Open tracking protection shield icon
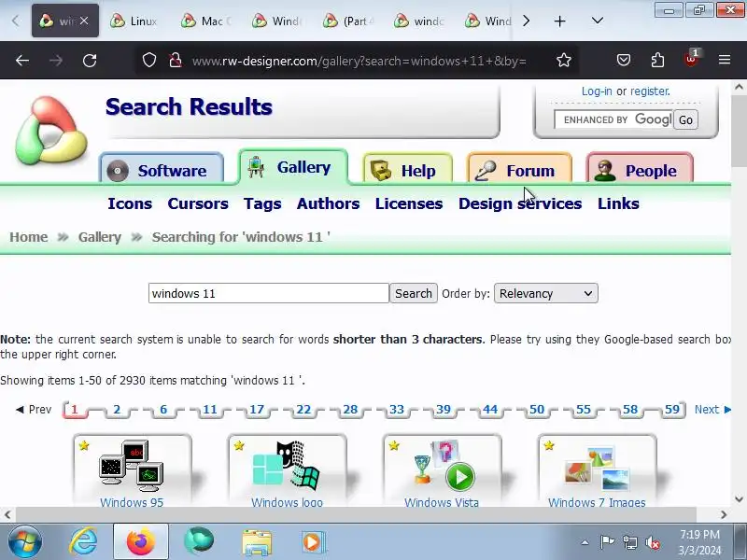The image size is (747, 560). click(x=149, y=61)
